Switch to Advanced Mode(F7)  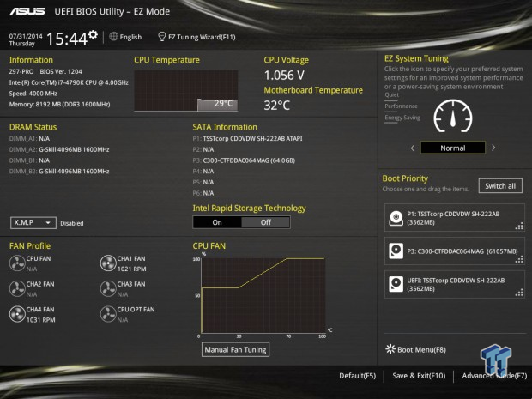tap(494, 376)
